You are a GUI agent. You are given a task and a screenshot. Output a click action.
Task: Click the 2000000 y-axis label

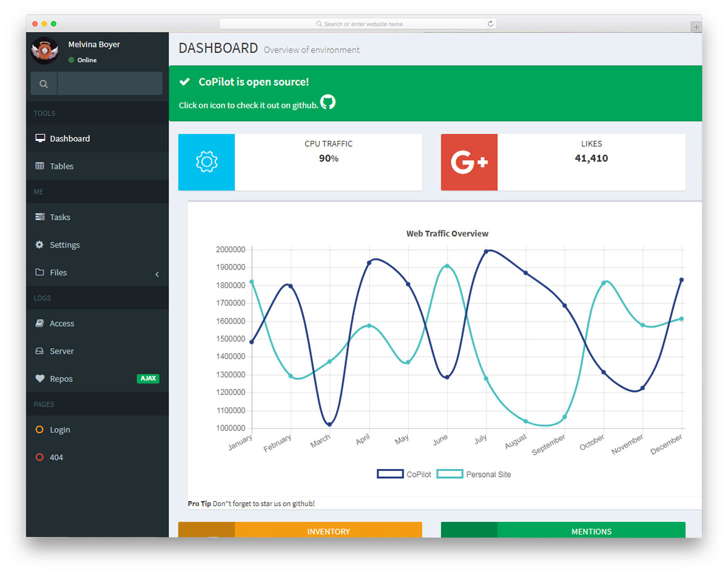230,249
